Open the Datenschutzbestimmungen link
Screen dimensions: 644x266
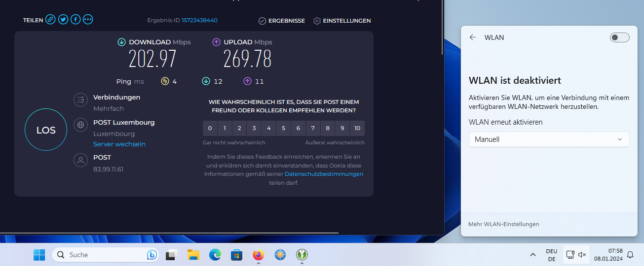(x=324, y=174)
